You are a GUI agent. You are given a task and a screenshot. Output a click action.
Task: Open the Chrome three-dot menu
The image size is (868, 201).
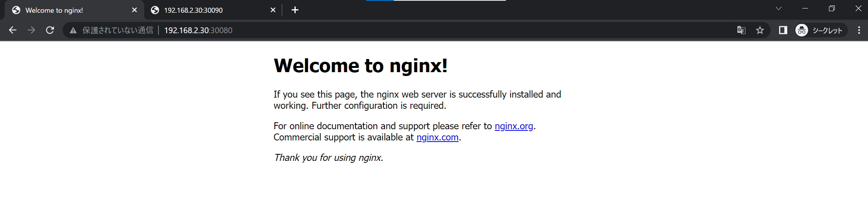pos(859,30)
